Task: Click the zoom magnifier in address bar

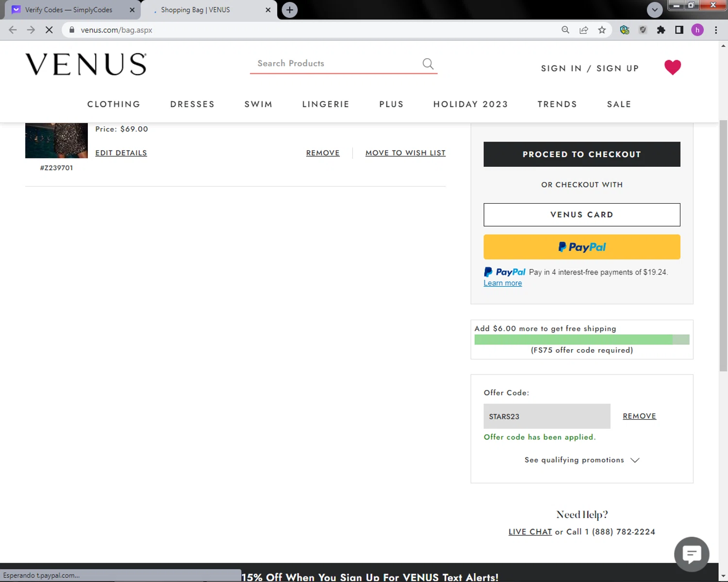Action: 565,30
